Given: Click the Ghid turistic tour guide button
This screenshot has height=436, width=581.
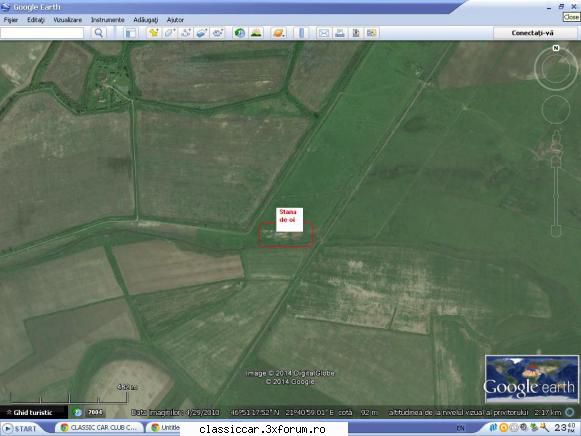Looking at the screenshot, I should [x=33, y=412].
